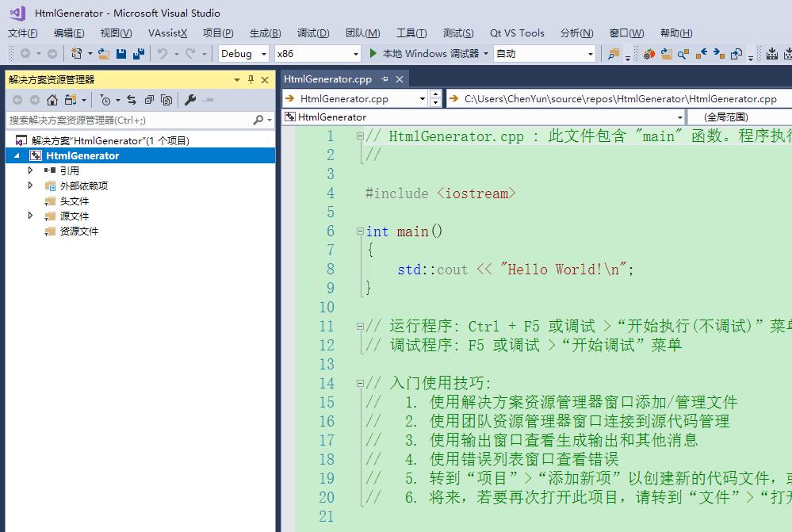Screen dimensions: 792x532
Task: Click the file dropdown stepper up arrow
Action: (x=435, y=94)
